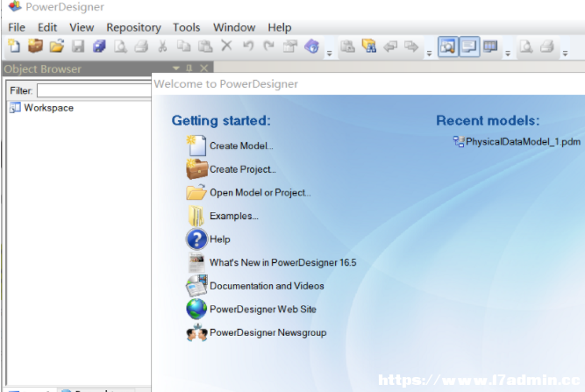585x392 pixels.
Task: Click the Forward right arrow icon
Action: click(x=411, y=46)
